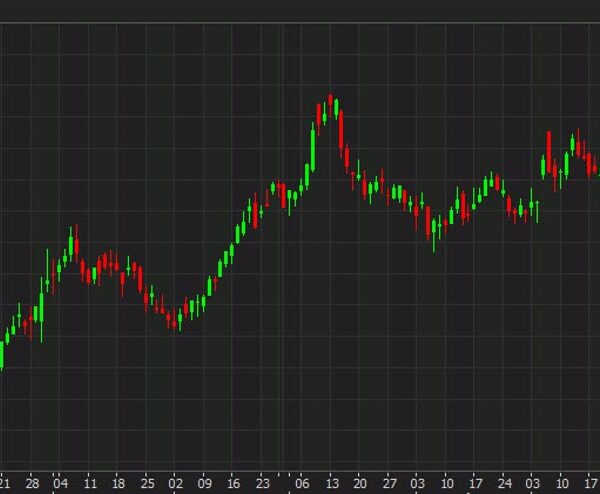Click the "18" date label on time axis
The image size is (600, 494).
119,479
